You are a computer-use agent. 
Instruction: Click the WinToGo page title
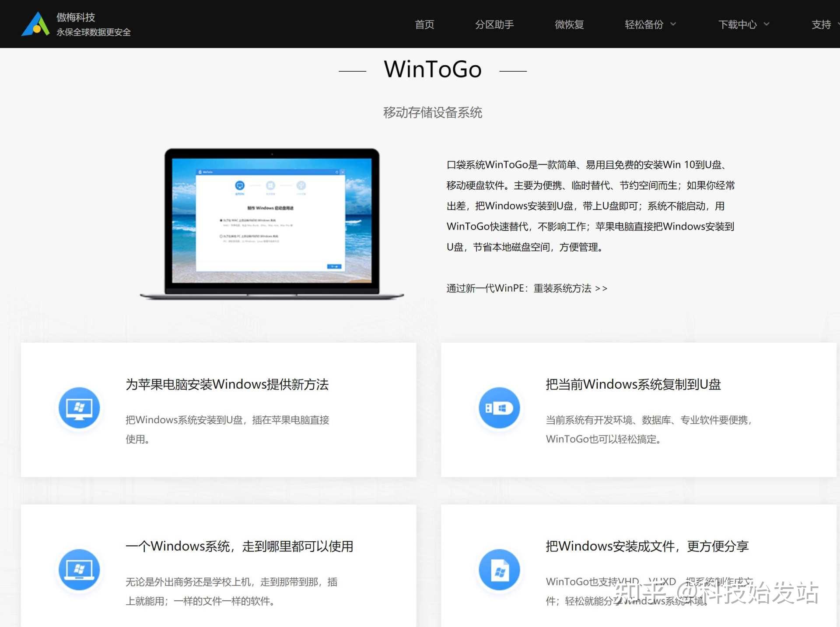(x=433, y=70)
